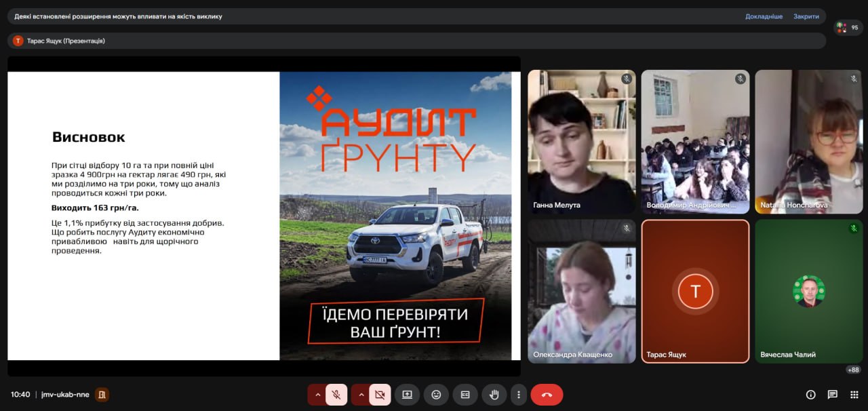Expand video settings arrow next to camera
The height and width of the screenshot is (411, 868).
(x=360, y=394)
